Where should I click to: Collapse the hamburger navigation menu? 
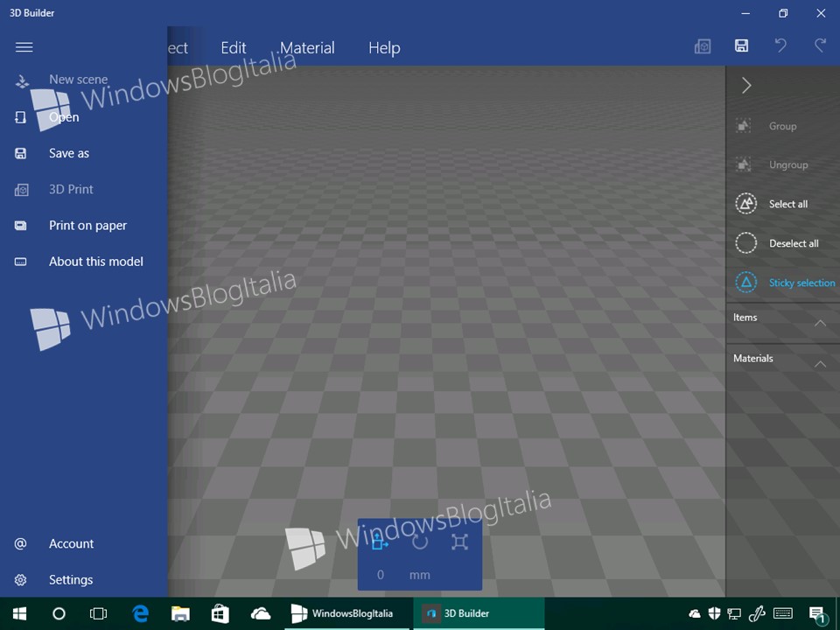pos(24,47)
